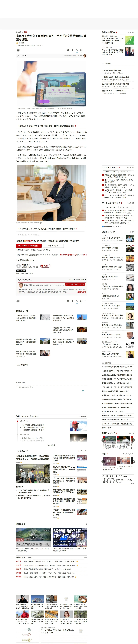Click the left arrow on photo carousel
The width and height of the screenshot is (138, 644).
103,462
